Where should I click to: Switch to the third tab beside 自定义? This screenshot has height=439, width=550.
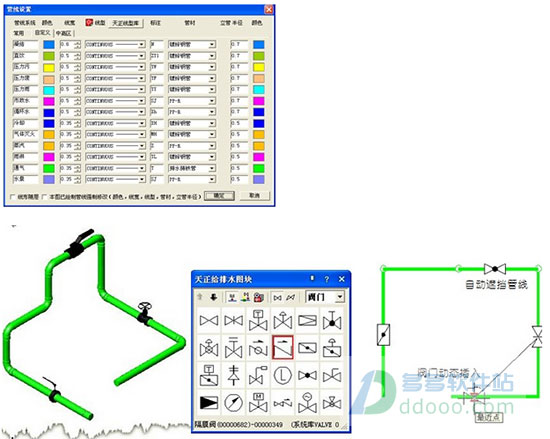[x=64, y=33]
